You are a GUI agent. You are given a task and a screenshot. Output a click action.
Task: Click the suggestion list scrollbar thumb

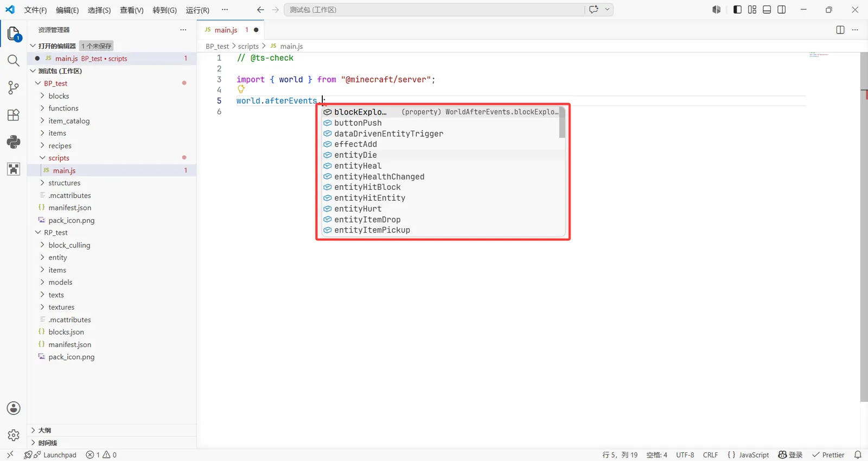[x=562, y=123]
